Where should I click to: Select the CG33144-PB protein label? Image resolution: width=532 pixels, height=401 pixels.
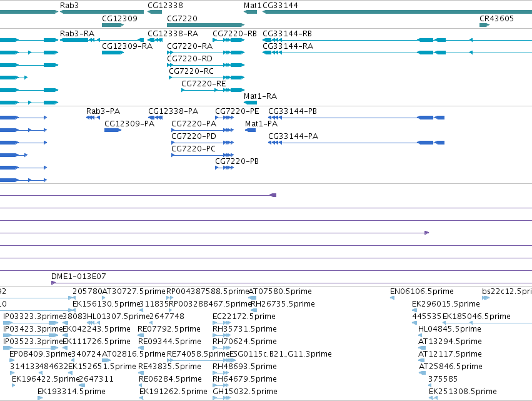point(293,111)
